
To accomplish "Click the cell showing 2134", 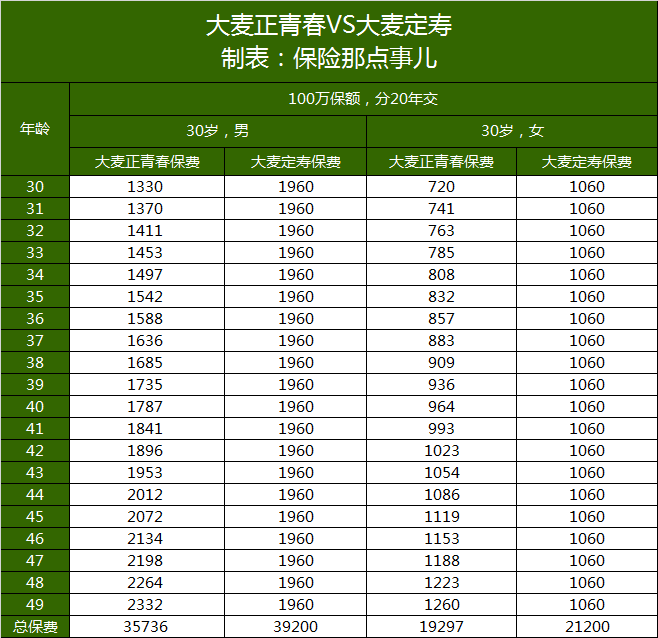I will coord(147,538).
